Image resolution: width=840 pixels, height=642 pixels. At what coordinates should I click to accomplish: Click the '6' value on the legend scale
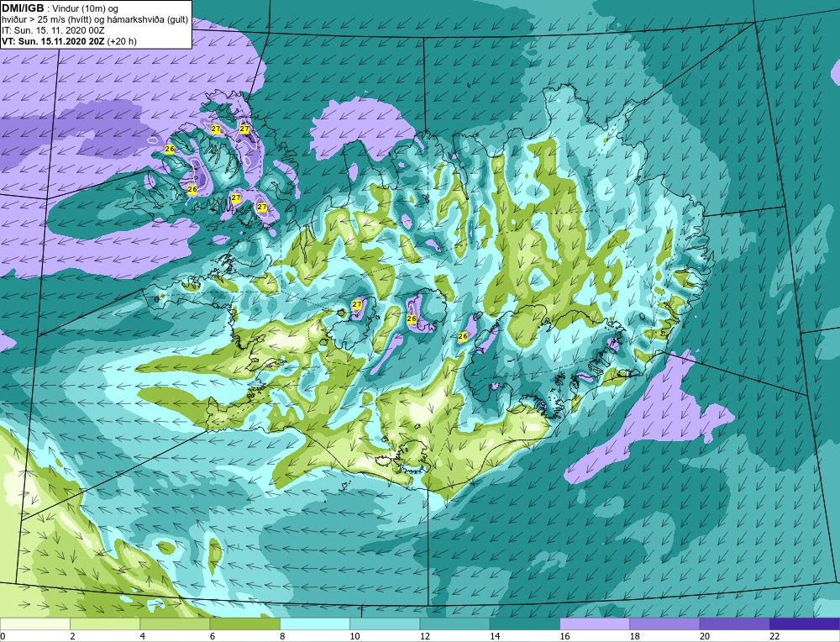point(213,636)
